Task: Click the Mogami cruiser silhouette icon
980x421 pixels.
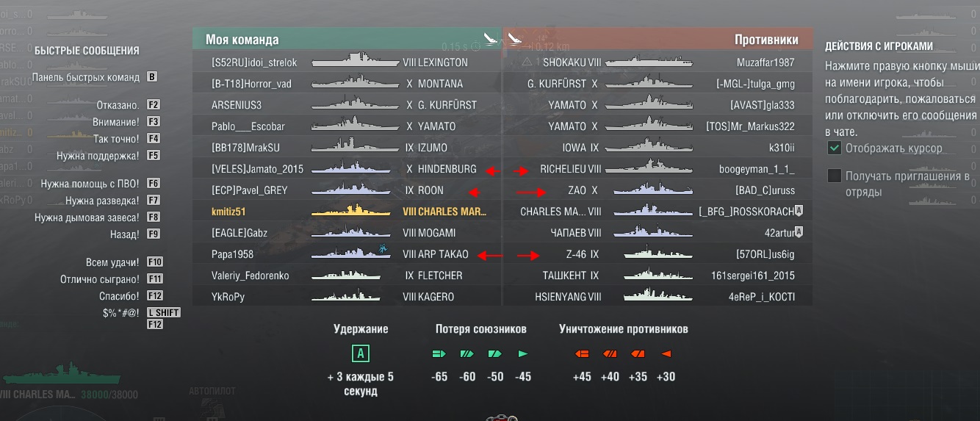Action: click(x=350, y=231)
